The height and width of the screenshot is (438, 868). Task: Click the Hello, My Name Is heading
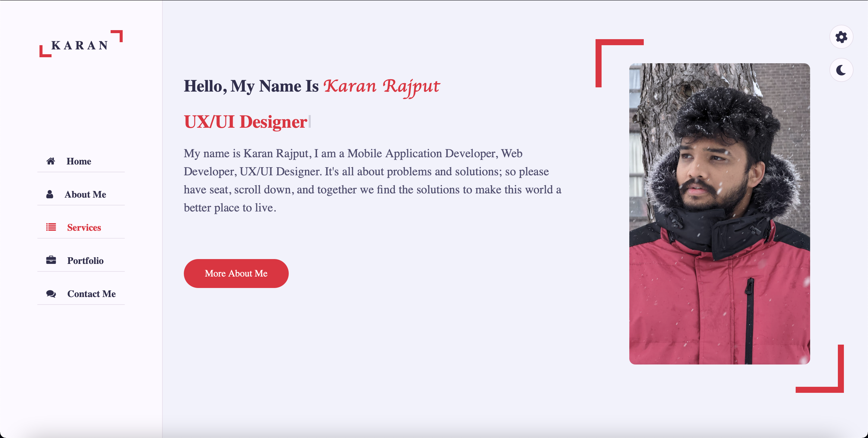coord(251,86)
